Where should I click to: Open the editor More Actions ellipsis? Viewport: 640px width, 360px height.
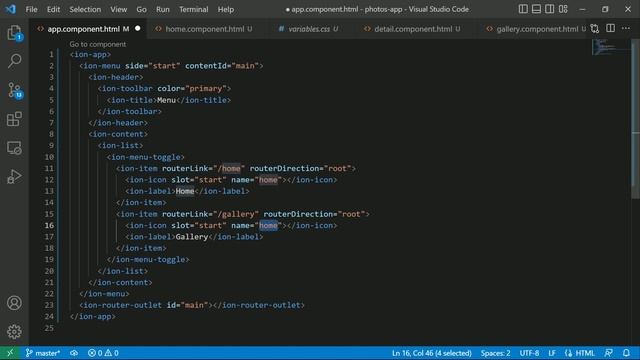(626, 28)
